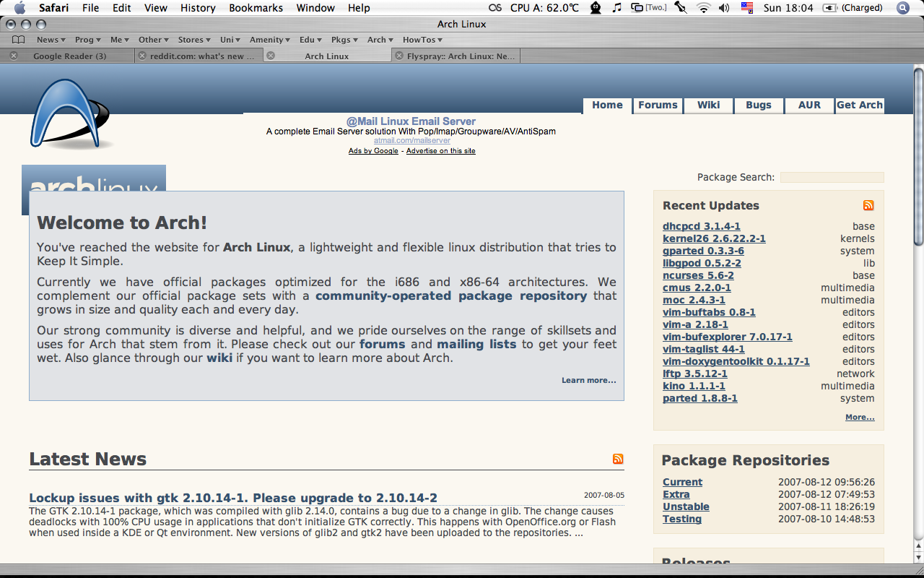Open the Recent Updates RSS feed icon
Image resolution: width=924 pixels, height=578 pixels.
click(x=868, y=206)
